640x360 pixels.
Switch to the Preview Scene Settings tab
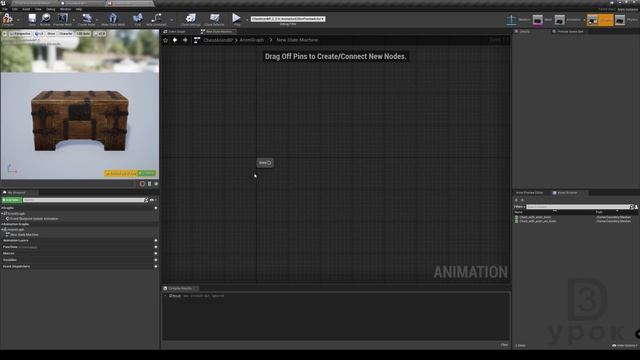click(568, 31)
